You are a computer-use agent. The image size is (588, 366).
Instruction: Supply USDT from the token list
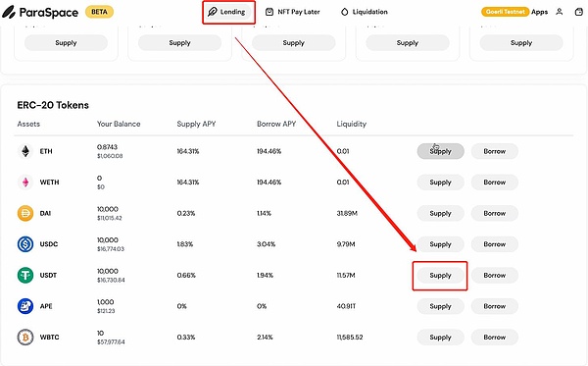click(441, 275)
